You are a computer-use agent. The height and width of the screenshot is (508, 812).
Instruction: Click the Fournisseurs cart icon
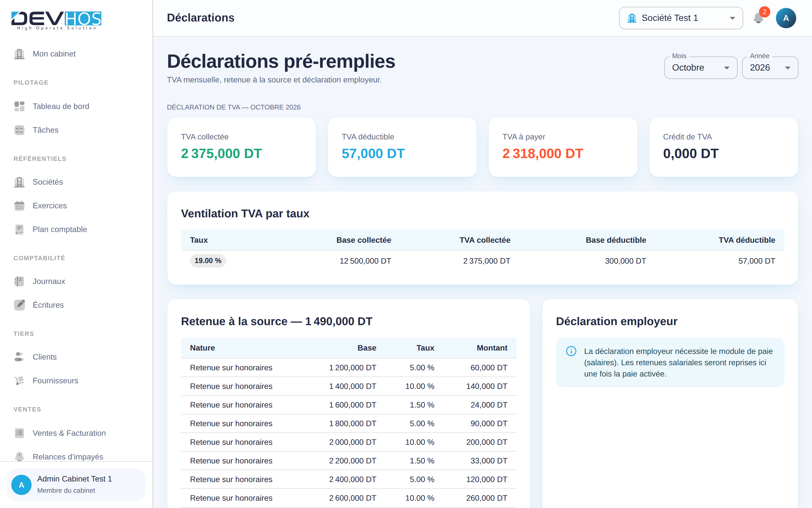pyautogui.click(x=19, y=381)
